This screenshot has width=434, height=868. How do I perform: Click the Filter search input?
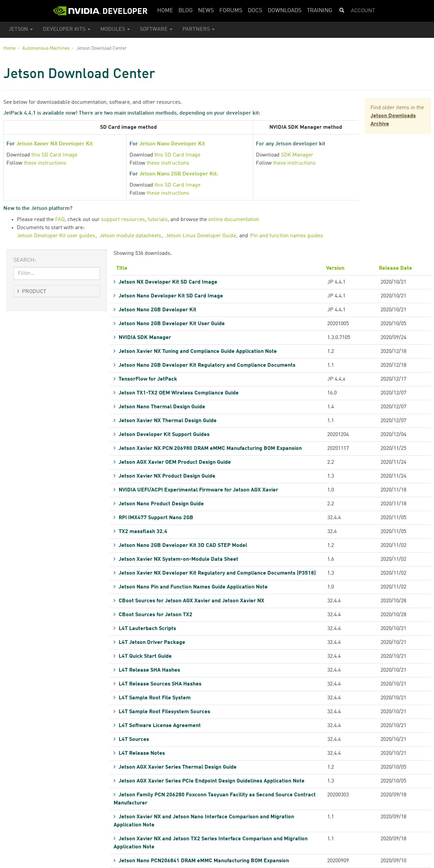click(57, 273)
